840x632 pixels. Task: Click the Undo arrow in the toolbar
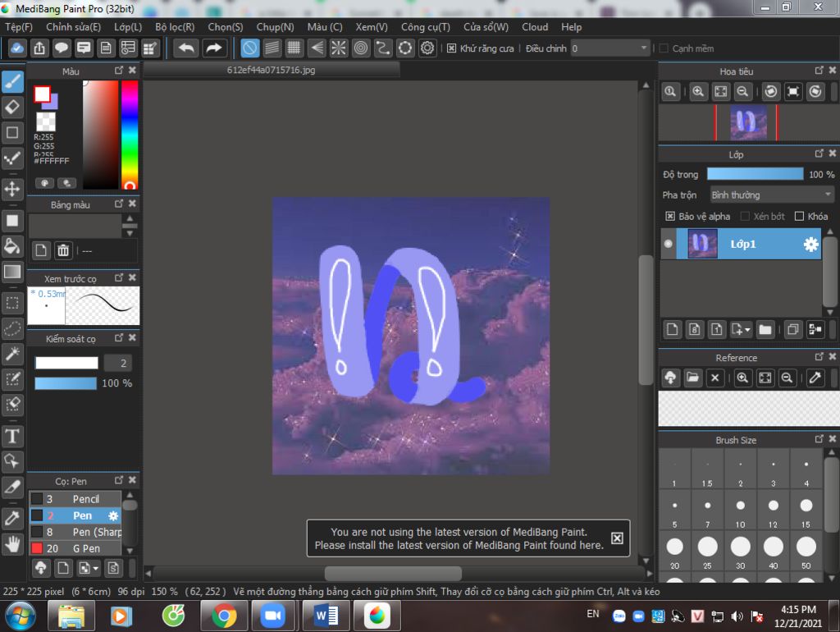coord(186,48)
